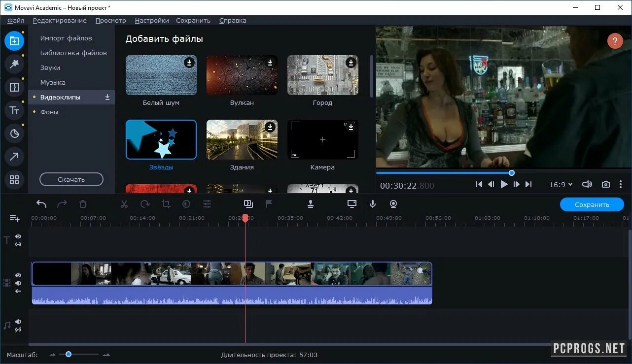Open the 16:9 aspect ratio dropdown
Viewport: 632px width, 364px height.
[x=561, y=185]
